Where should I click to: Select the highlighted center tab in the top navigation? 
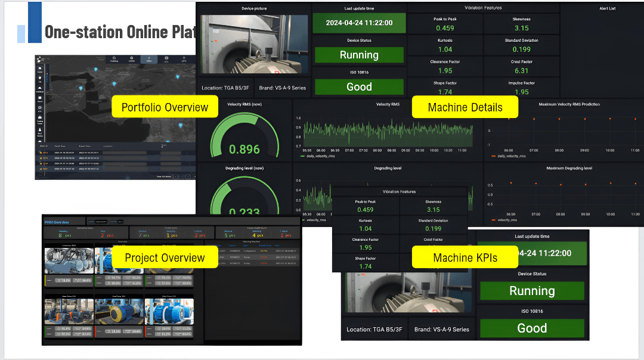(x=148, y=58)
